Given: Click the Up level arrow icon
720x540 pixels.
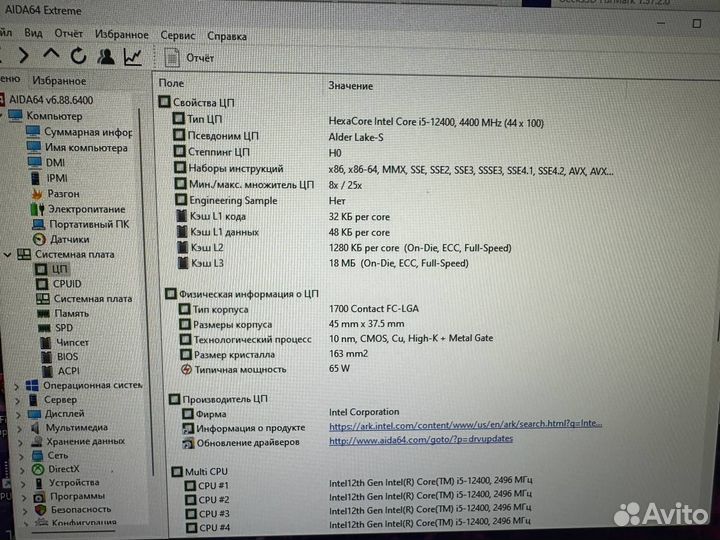Looking at the screenshot, I should pos(51,54).
